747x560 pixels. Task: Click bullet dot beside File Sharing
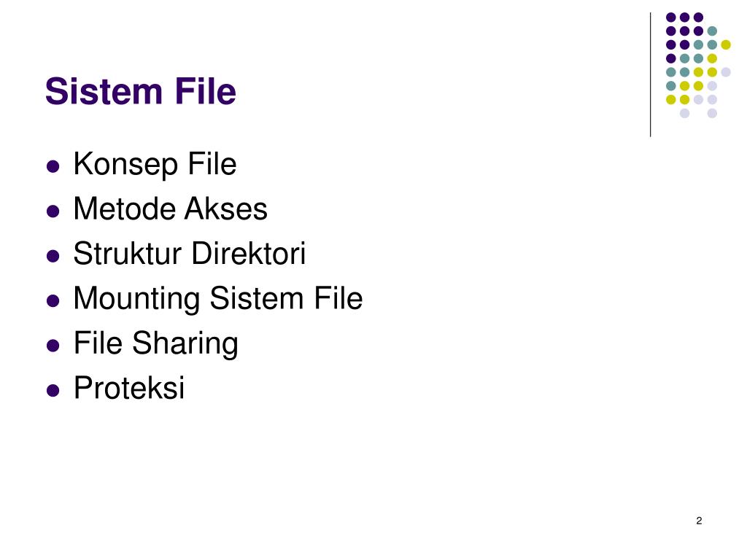tap(53, 345)
